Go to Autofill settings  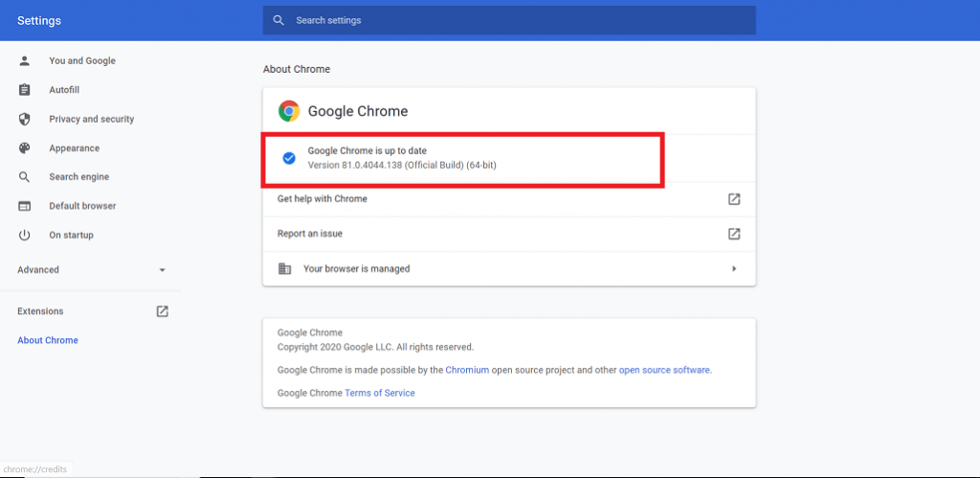point(64,90)
